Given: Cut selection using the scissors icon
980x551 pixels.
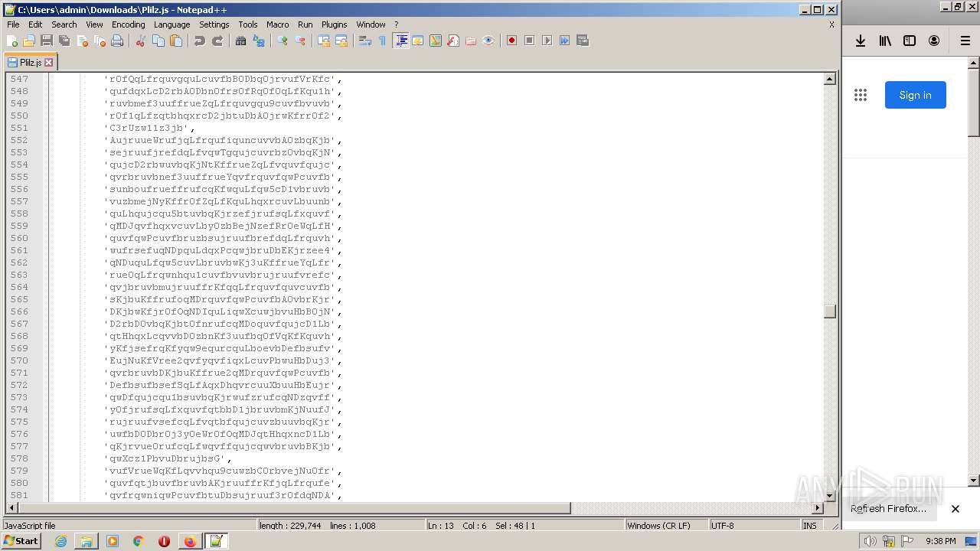Looking at the screenshot, I should 141,41.
